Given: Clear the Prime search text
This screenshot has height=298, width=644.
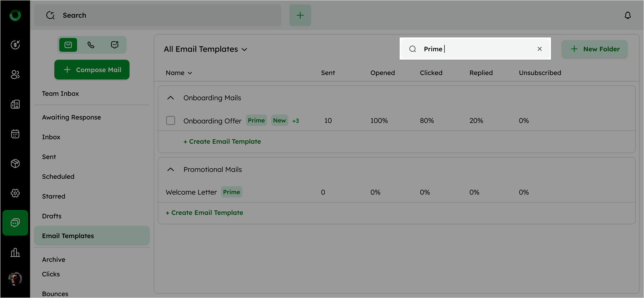Looking at the screenshot, I should tap(539, 49).
